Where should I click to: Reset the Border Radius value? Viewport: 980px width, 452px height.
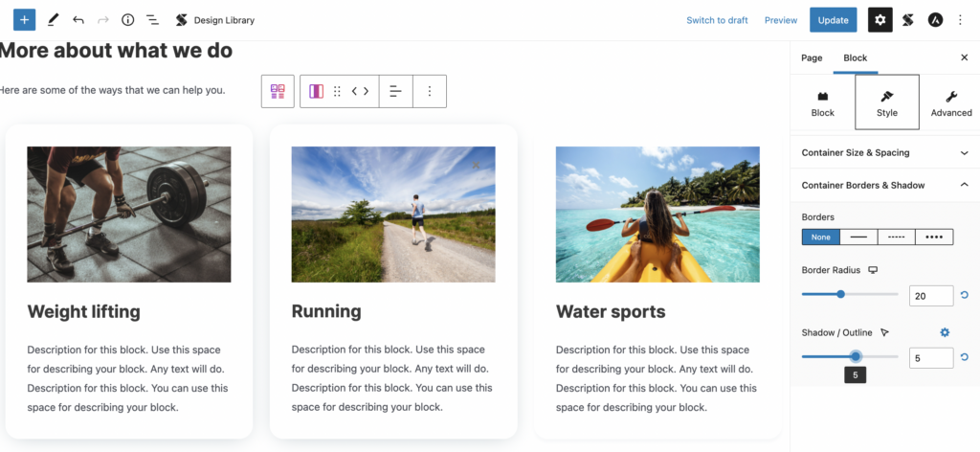pyautogui.click(x=965, y=295)
